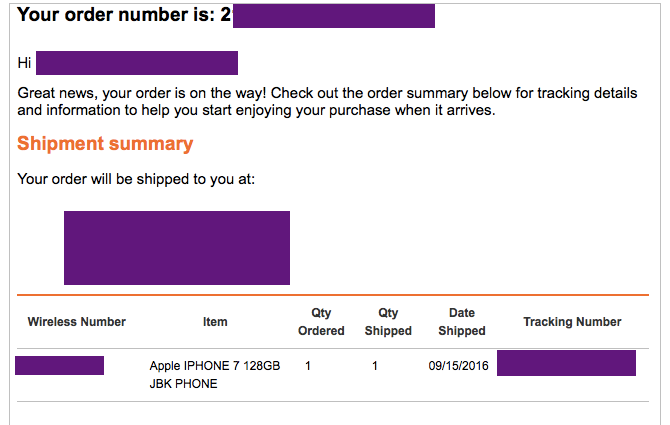
Task: Click the "Hi" greeting text
Action: coord(25,63)
